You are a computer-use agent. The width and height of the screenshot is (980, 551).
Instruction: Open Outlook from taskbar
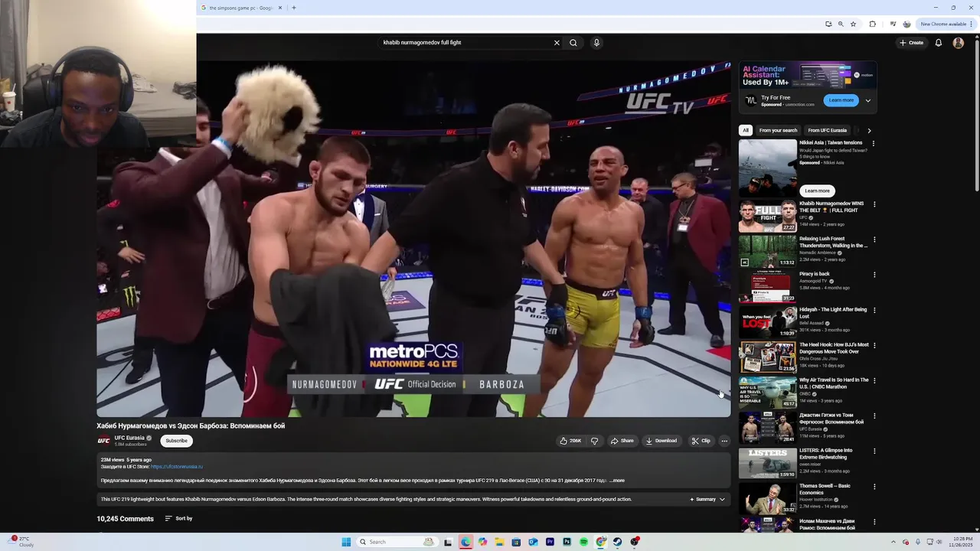click(533, 542)
